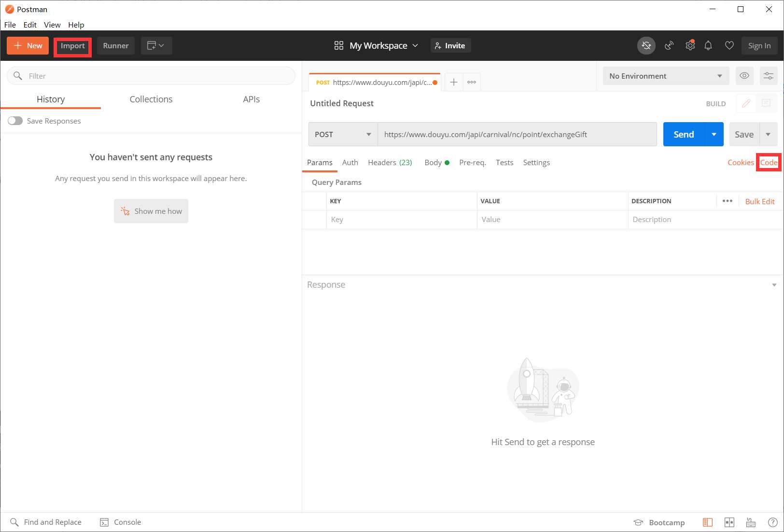The width and height of the screenshot is (784, 532).
Task: Open keyboard shortcuts icon in status bar
Action: pos(751,522)
